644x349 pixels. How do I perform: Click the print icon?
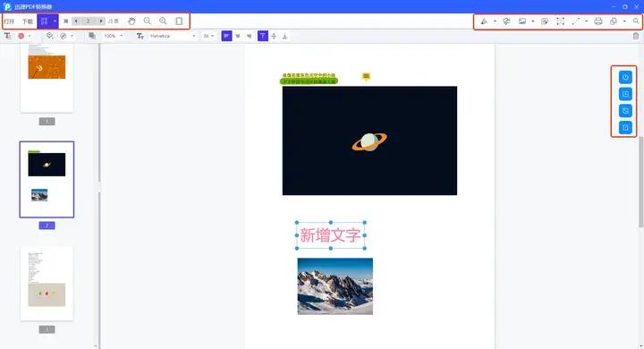[598, 21]
